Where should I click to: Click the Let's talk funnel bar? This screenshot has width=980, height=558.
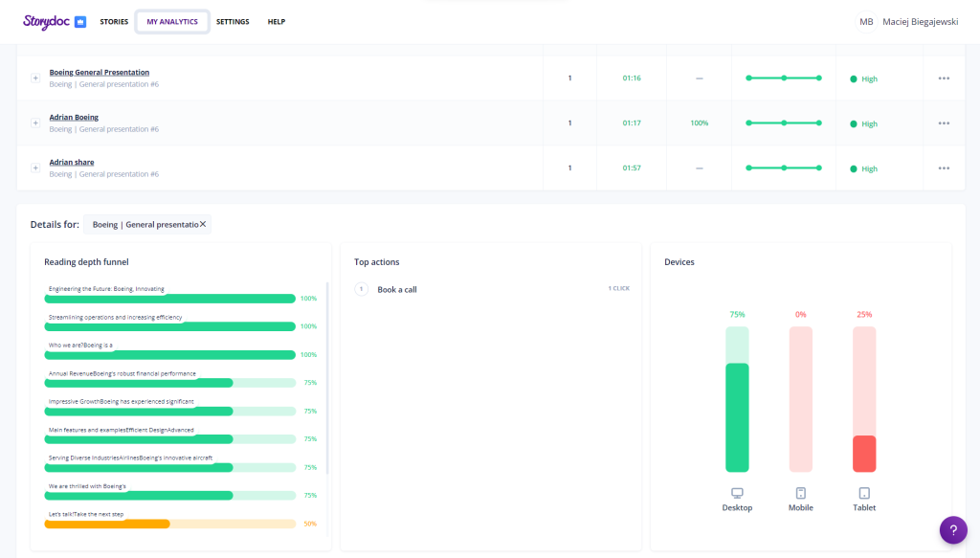pyautogui.click(x=170, y=524)
